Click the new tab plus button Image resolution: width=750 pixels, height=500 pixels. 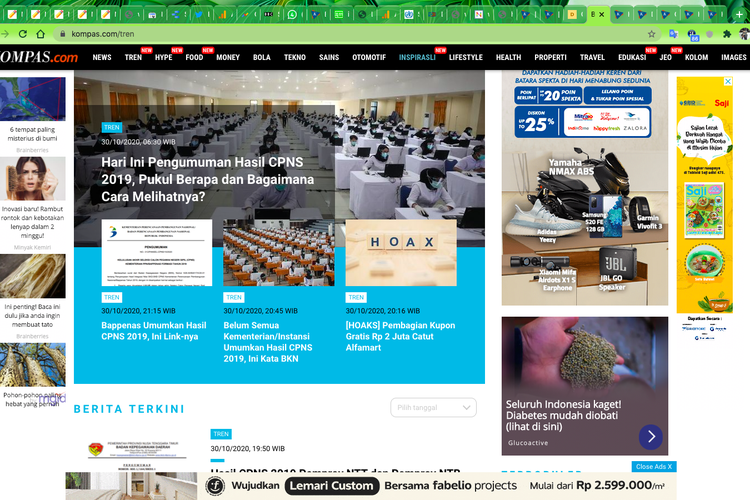click(740, 14)
